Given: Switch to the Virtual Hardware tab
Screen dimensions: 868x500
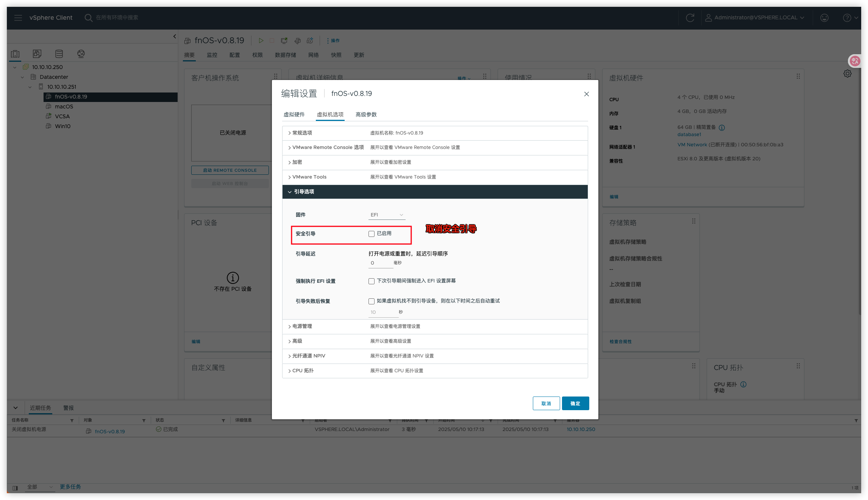Looking at the screenshot, I should [x=294, y=114].
